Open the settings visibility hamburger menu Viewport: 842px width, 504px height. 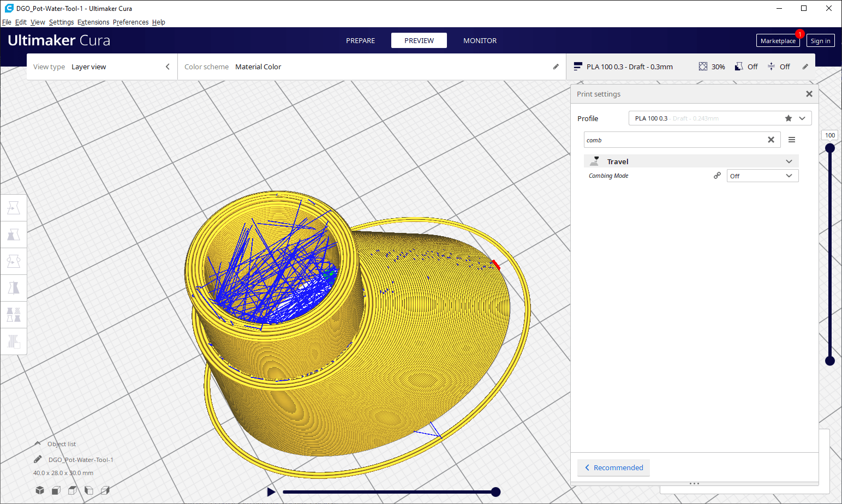point(792,140)
